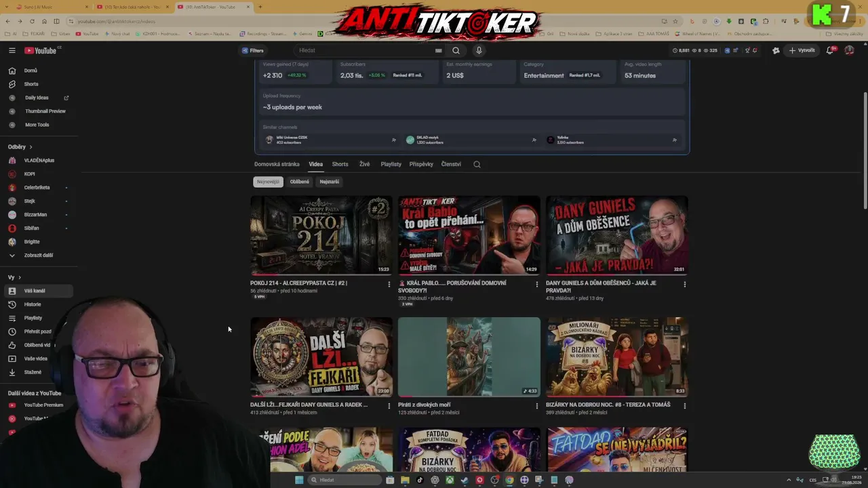Open the Dany Guniels a dům oběšence thumbnail
Image resolution: width=868 pixels, height=488 pixels.
pos(617,235)
